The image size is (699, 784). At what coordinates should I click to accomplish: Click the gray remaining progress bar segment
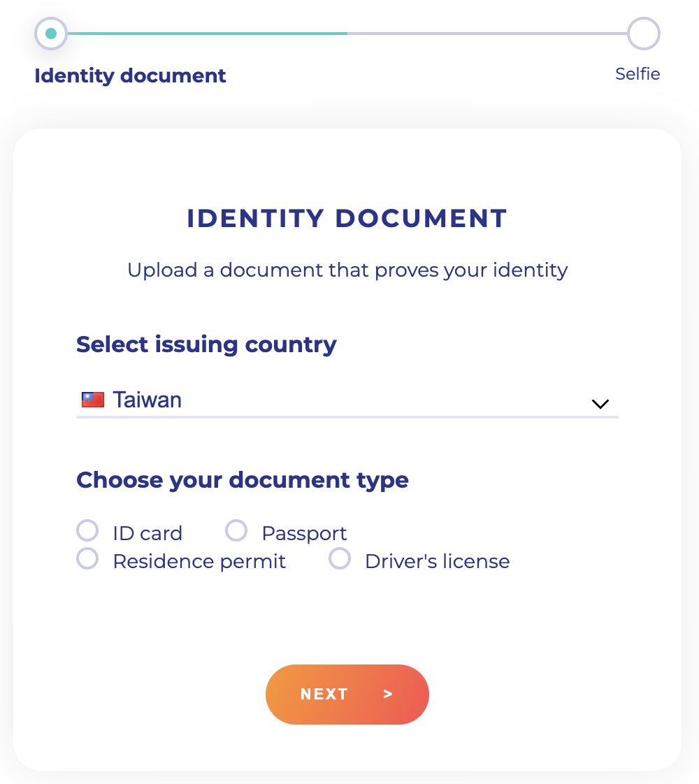[487, 34]
